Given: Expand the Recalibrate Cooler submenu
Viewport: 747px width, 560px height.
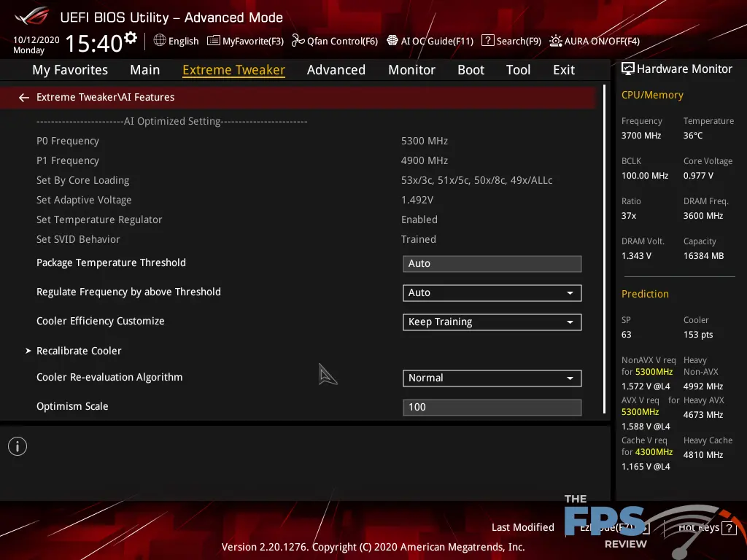Looking at the screenshot, I should point(79,351).
